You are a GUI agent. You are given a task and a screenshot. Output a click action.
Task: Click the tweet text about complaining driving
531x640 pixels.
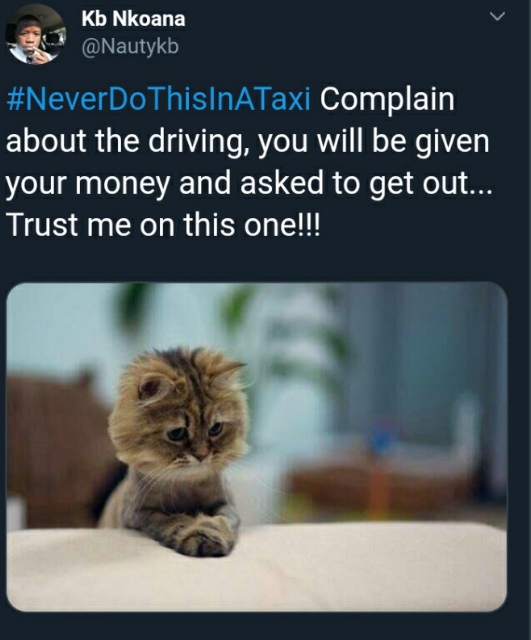pos(250,162)
